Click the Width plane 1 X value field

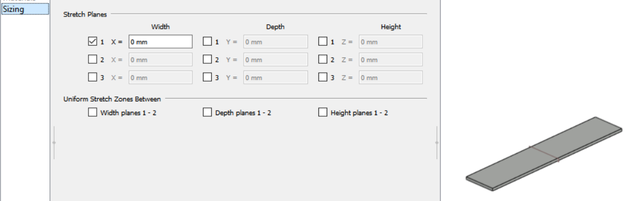(161, 41)
